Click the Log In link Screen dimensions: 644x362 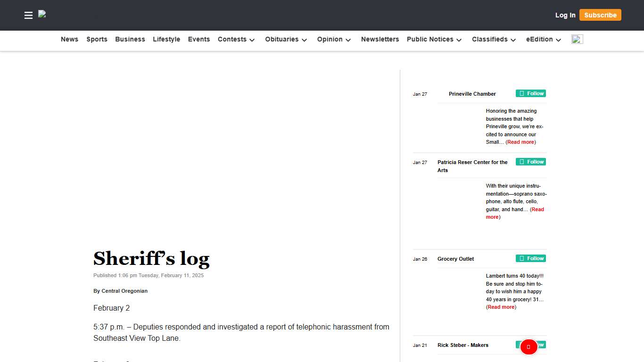(x=565, y=15)
